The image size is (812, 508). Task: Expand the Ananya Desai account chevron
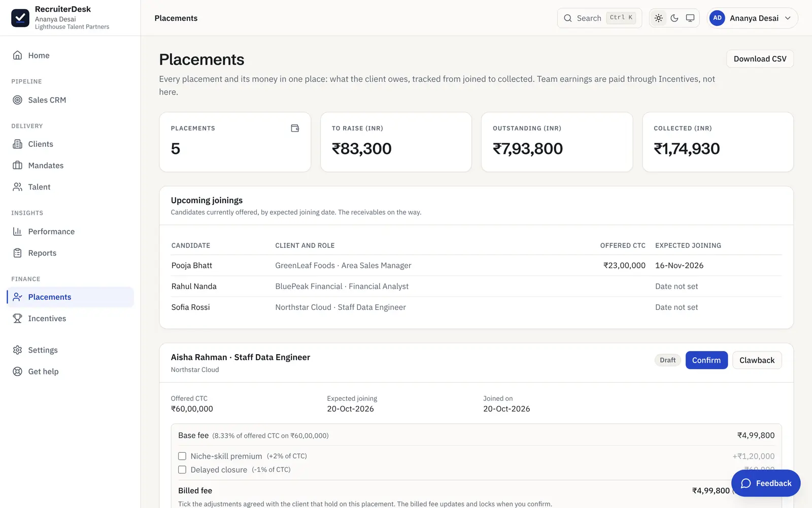[x=788, y=18]
